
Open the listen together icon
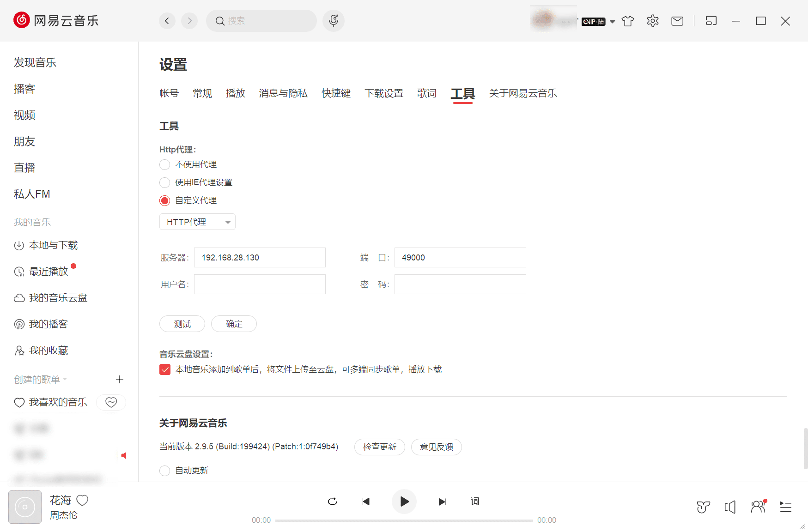(x=758, y=507)
